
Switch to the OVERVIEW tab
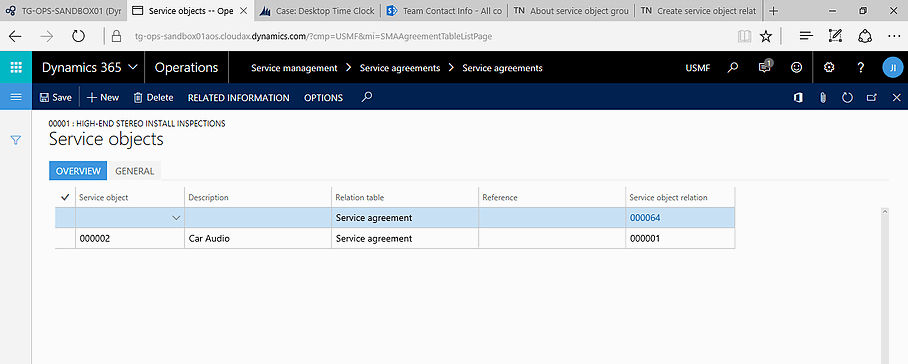point(78,171)
